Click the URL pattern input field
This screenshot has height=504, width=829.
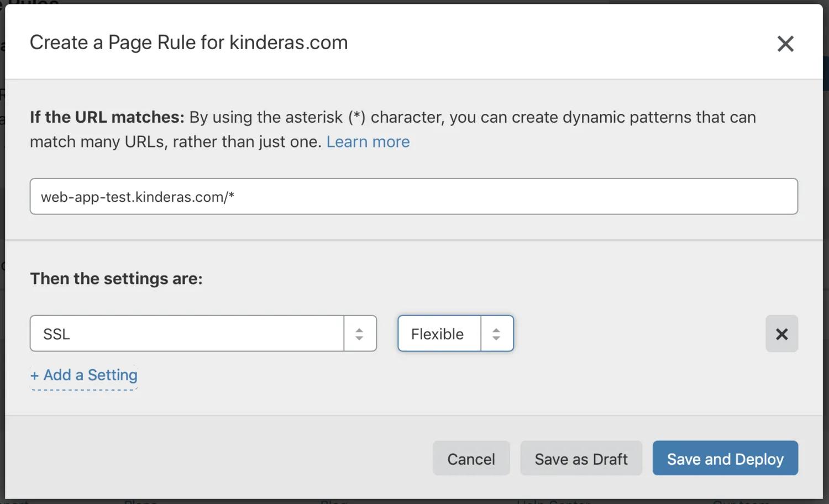pos(413,196)
